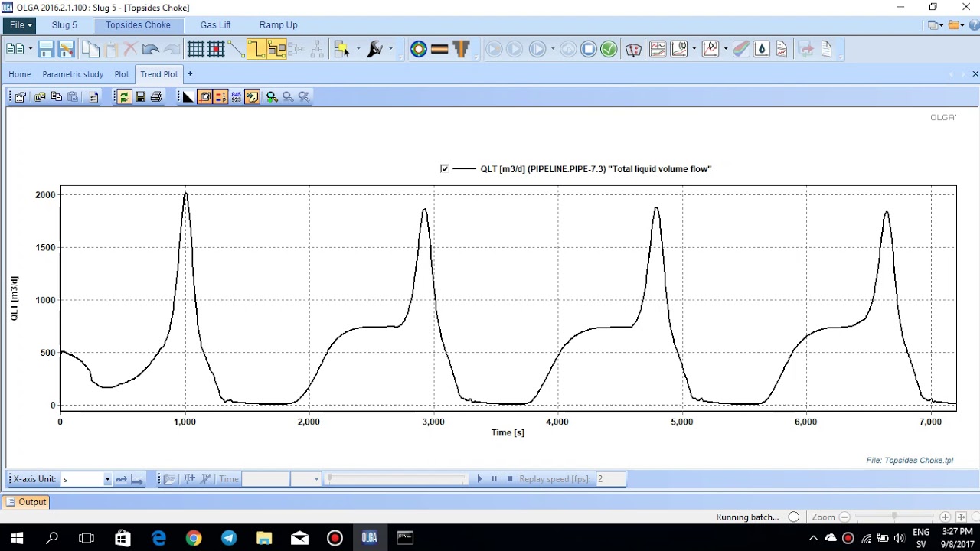Open the X-axis Unit combo box
This screenshot has height=551, width=980.
pyautogui.click(x=87, y=479)
